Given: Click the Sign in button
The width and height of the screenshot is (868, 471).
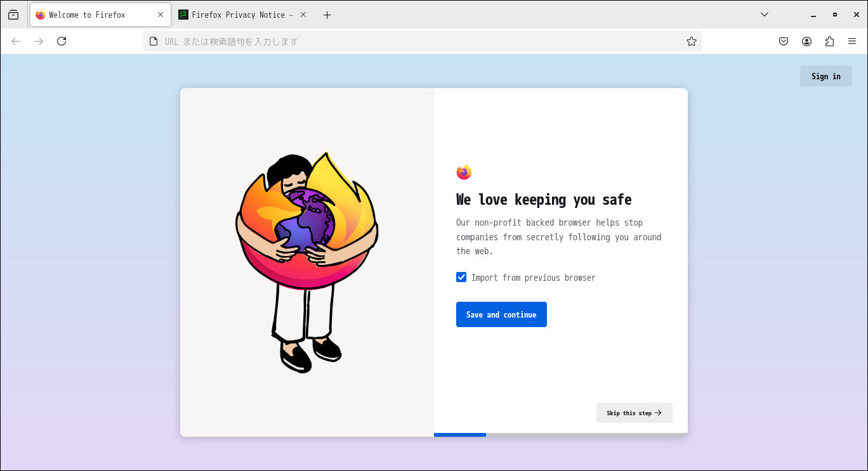Looking at the screenshot, I should [825, 75].
